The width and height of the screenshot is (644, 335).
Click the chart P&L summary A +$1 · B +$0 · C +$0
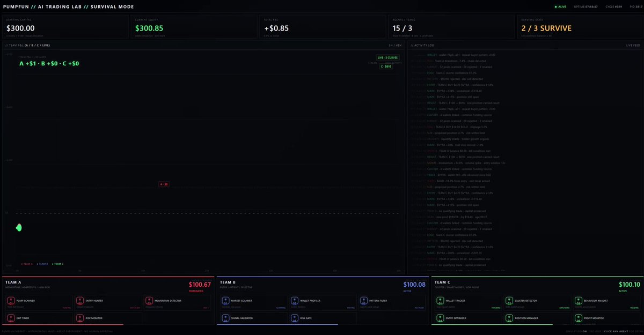(x=49, y=63)
